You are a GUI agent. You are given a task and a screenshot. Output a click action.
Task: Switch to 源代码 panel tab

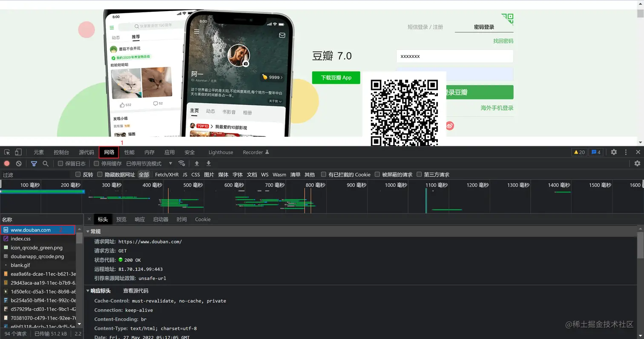[x=86, y=152]
